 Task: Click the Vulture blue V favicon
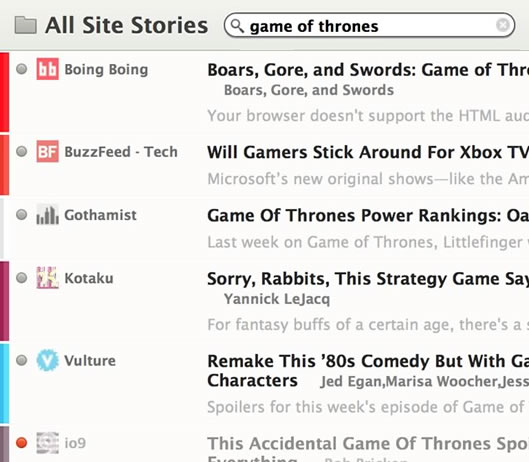point(48,360)
